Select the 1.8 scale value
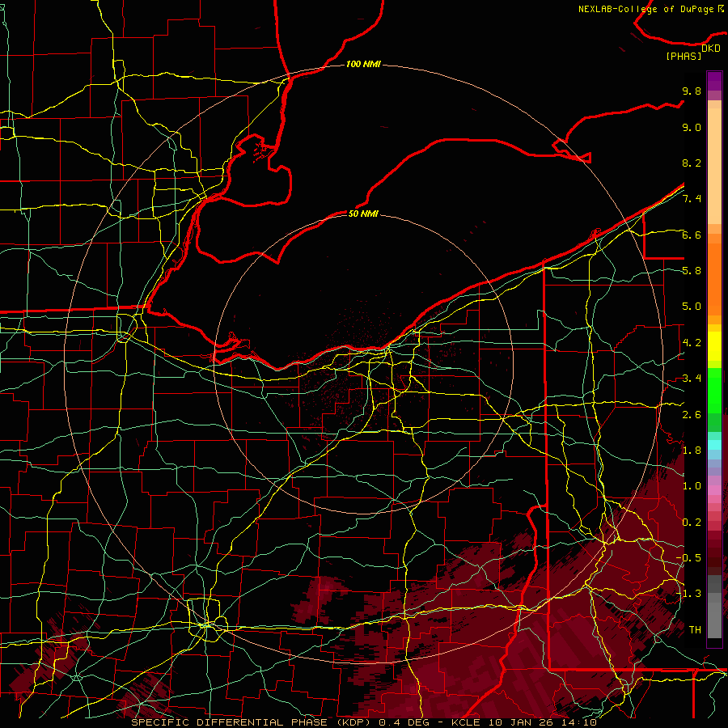 pos(692,451)
